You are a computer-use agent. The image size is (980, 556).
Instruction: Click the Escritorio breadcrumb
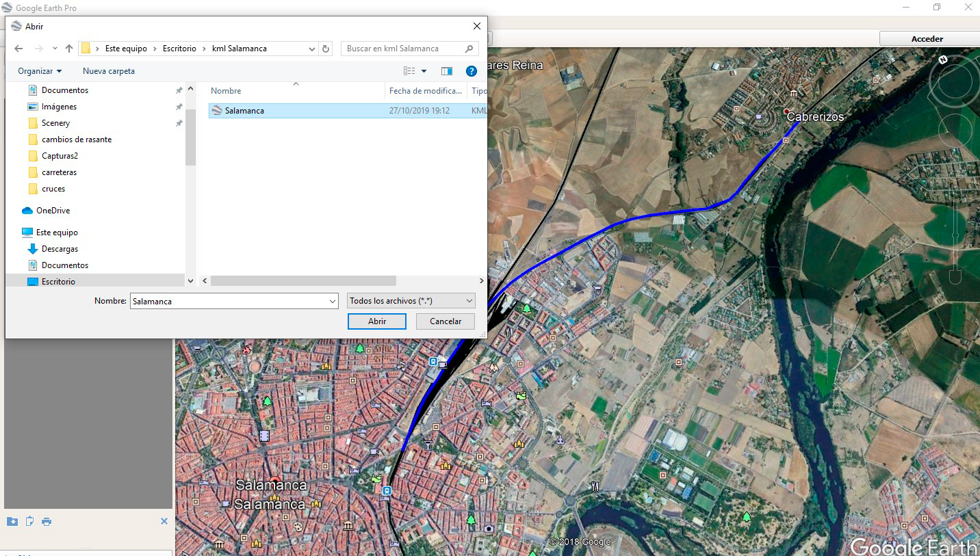[x=179, y=49]
